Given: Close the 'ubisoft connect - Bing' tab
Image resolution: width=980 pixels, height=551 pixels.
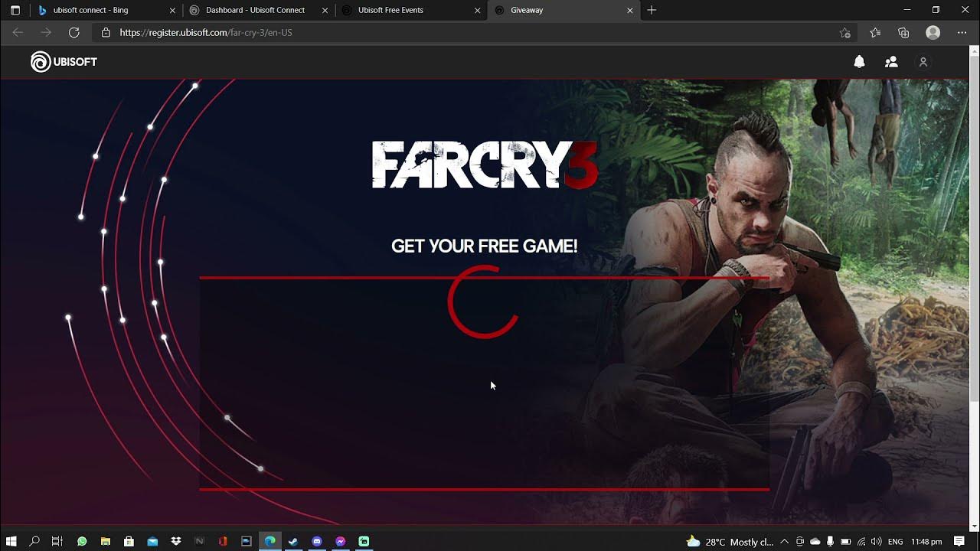Looking at the screenshot, I should [172, 11].
